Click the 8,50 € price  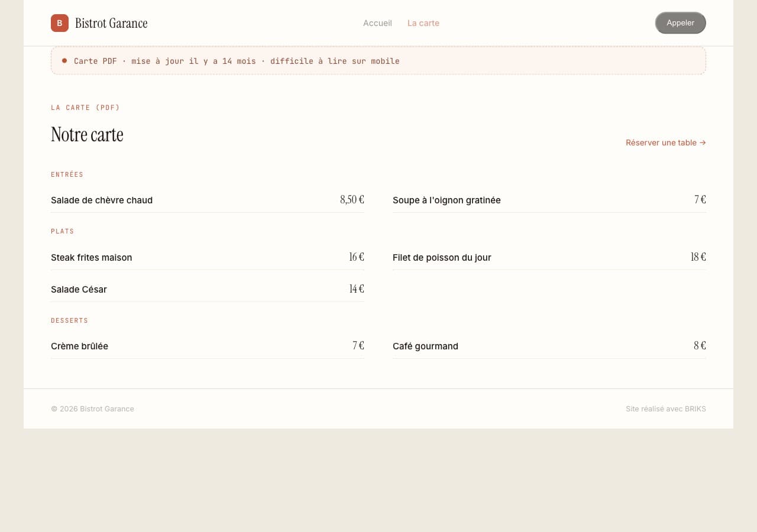coord(352,200)
